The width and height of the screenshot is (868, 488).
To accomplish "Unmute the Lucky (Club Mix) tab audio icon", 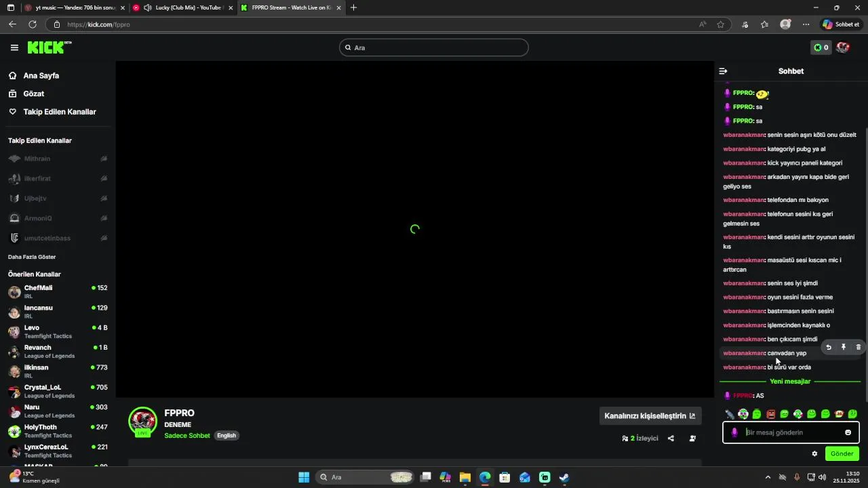I will click(147, 7).
